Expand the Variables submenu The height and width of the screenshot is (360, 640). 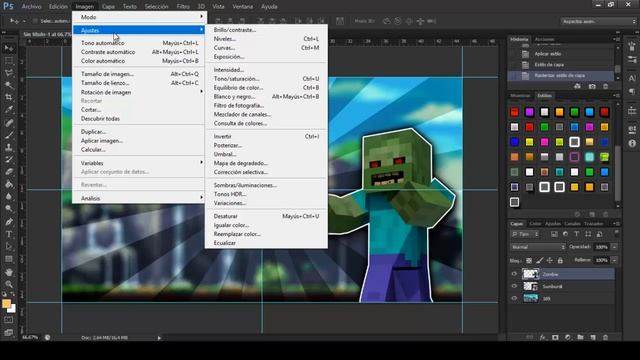[x=139, y=163]
